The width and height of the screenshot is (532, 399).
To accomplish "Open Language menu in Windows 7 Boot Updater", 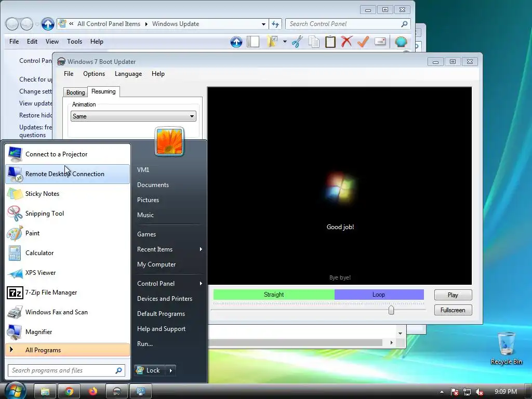I will pos(128,74).
